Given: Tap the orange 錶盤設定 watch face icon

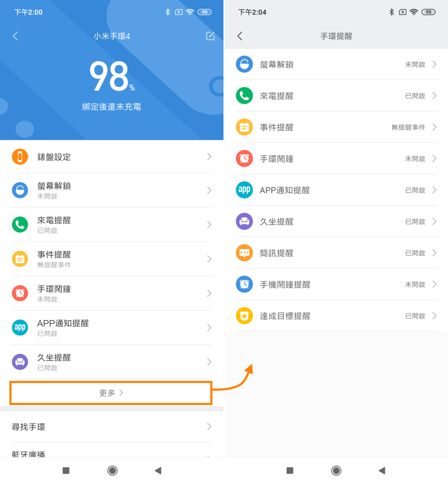Looking at the screenshot, I should [20, 157].
